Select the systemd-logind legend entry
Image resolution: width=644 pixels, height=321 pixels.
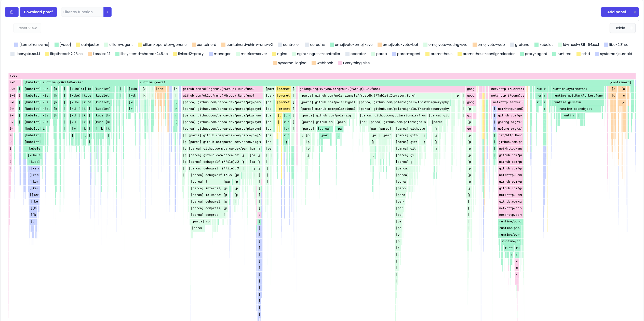(290, 63)
